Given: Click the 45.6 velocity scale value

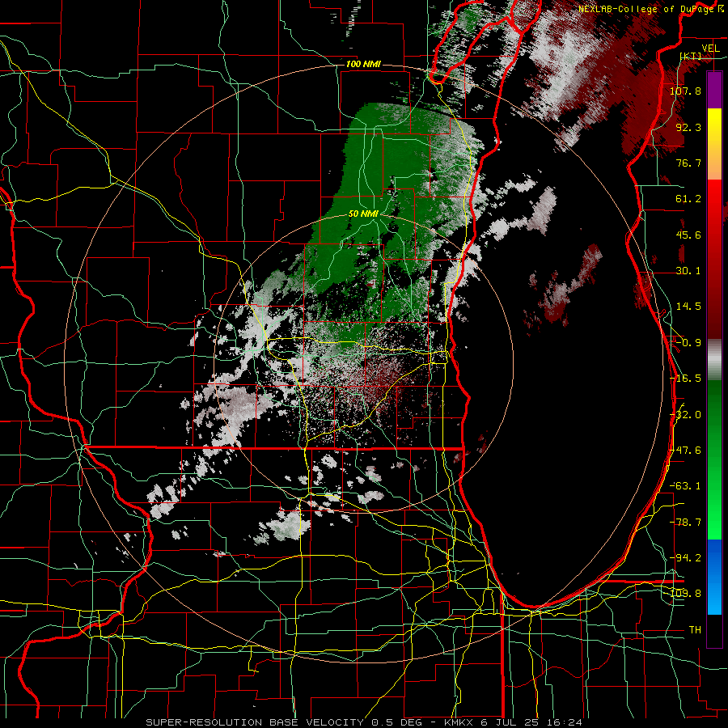Looking at the screenshot, I should (x=688, y=235).
